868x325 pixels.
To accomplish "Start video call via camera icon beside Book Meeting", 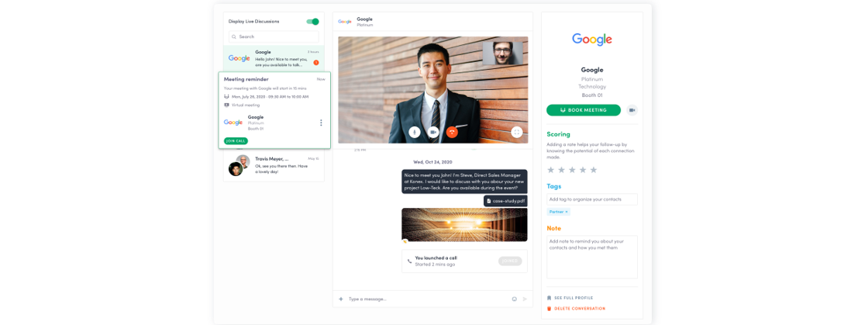I will (632, 110).
